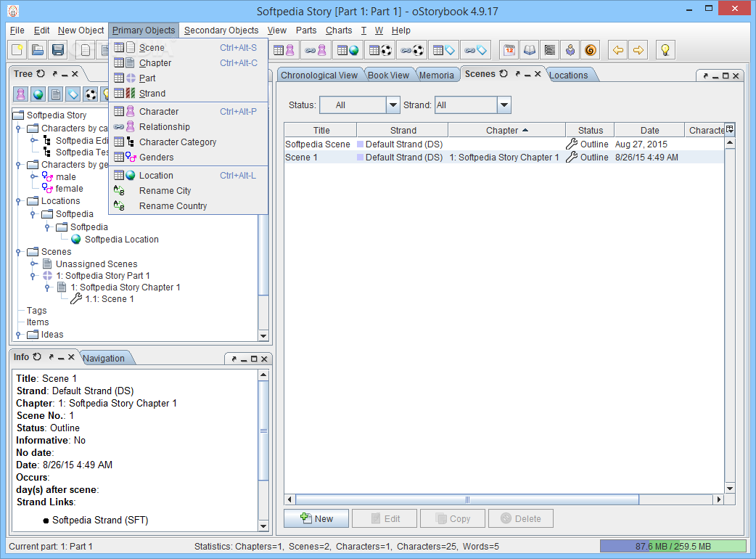This screenshot has width=756, height=559.
Task: Open the Relationships toolbar icon
Action: pyautogui.click(x=316, y=49)
